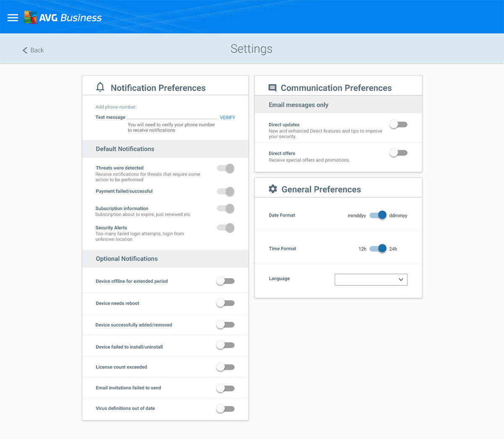Click the bell icon beside Notification Preferences
This screenshot has height=439, width=504.
100,87
